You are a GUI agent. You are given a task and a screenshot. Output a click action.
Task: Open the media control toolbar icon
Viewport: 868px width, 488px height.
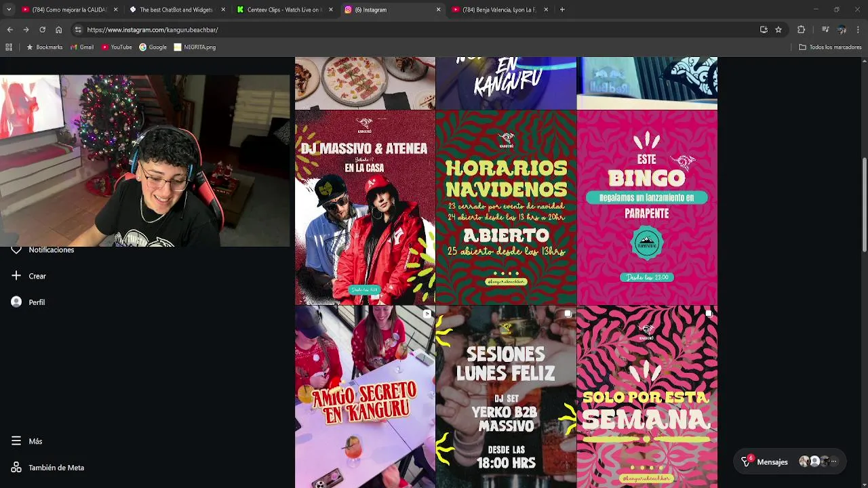(x=825, y=30)
